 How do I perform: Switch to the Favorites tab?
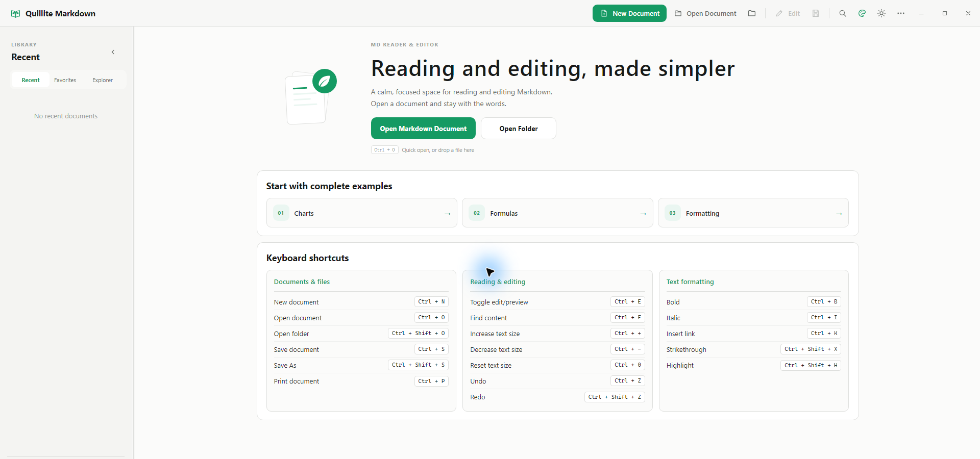click(65, 80)
